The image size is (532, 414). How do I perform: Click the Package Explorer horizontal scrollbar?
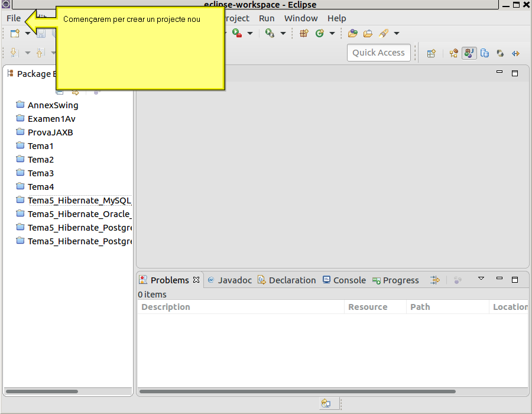pos(42,392)
